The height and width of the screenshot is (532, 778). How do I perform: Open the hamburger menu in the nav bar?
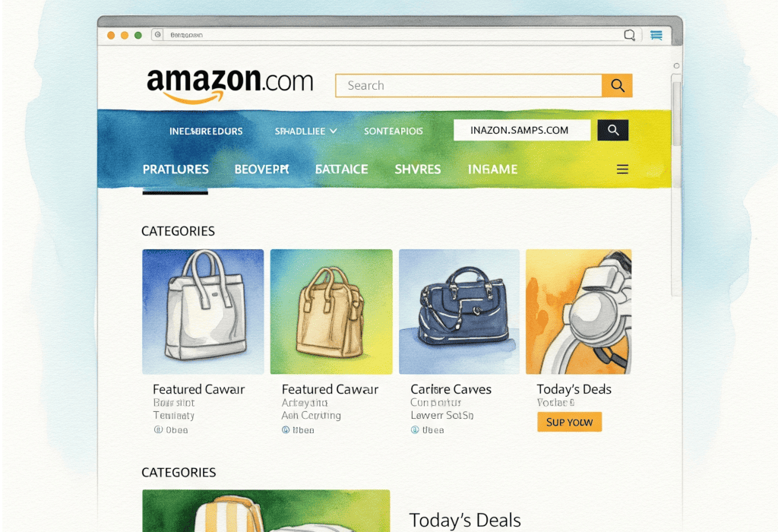[x=622, y=169]
